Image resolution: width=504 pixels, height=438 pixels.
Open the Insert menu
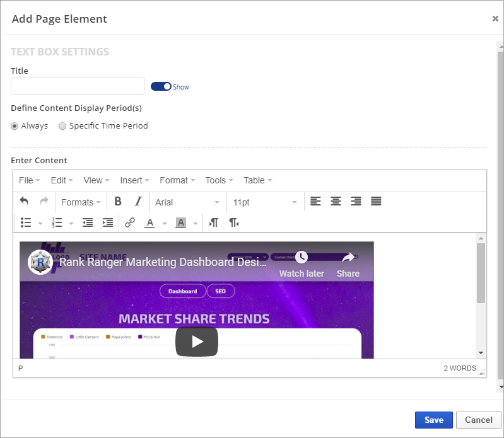[134, 180]
